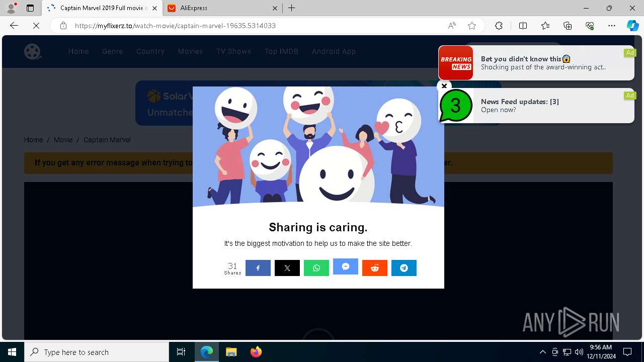Image resolution: width=644 pixels, height=362 pixels.
Task: Click the Captain Marvel breadcrumb text
Action: (x=107, y=140)
